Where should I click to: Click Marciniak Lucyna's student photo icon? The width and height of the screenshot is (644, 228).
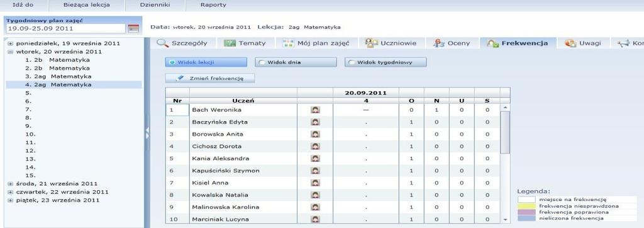tap(315, 219)
